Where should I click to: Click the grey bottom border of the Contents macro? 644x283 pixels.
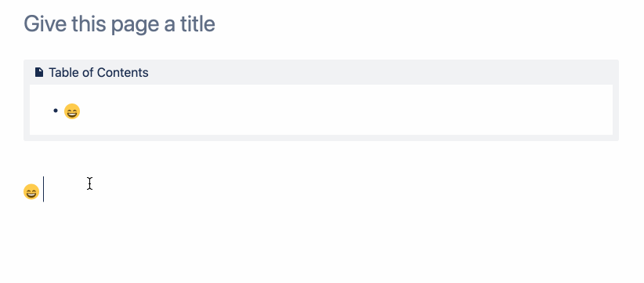pos(321,138)
